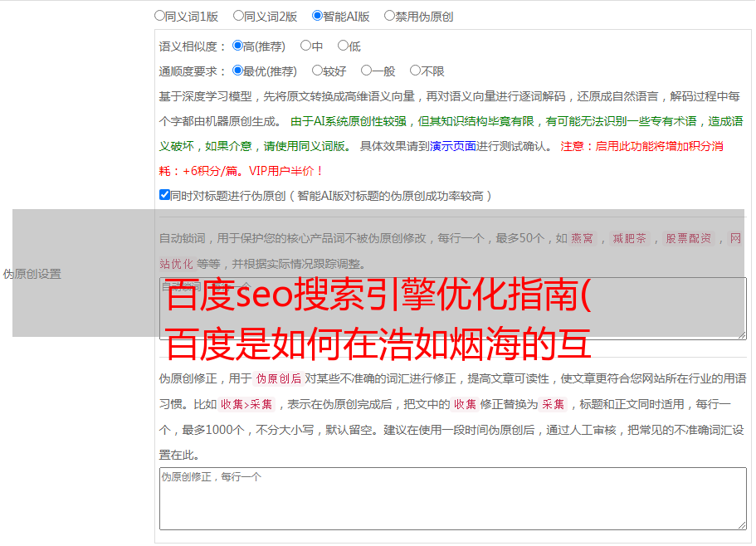This screenshot has height=546, width=756.
Task: Set 通顺度要求 to 不限
Action: (415, 71)
